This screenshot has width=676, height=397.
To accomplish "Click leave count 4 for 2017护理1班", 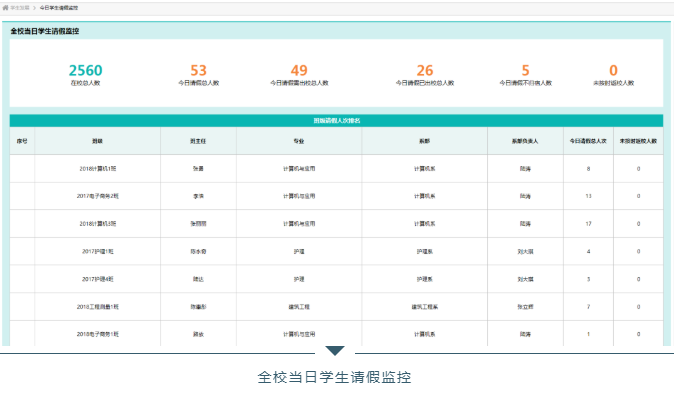I will (x=588, y=251).
